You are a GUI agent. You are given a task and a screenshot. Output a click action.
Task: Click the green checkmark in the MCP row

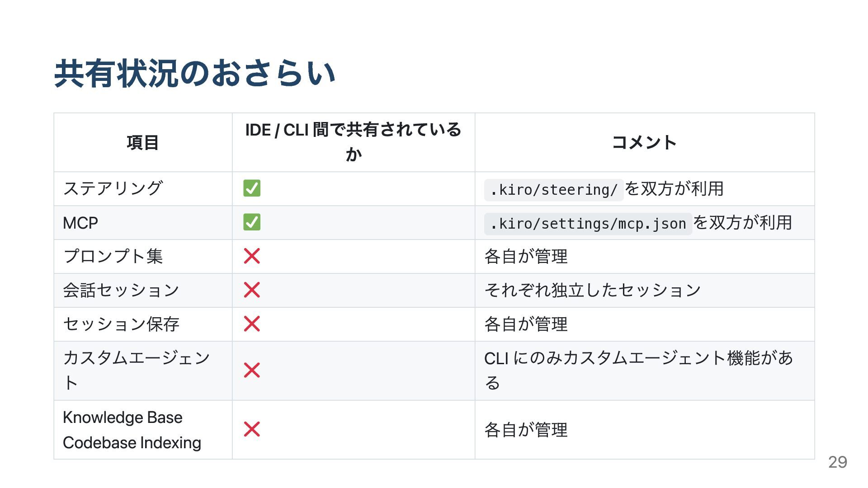tap(252, 222)
